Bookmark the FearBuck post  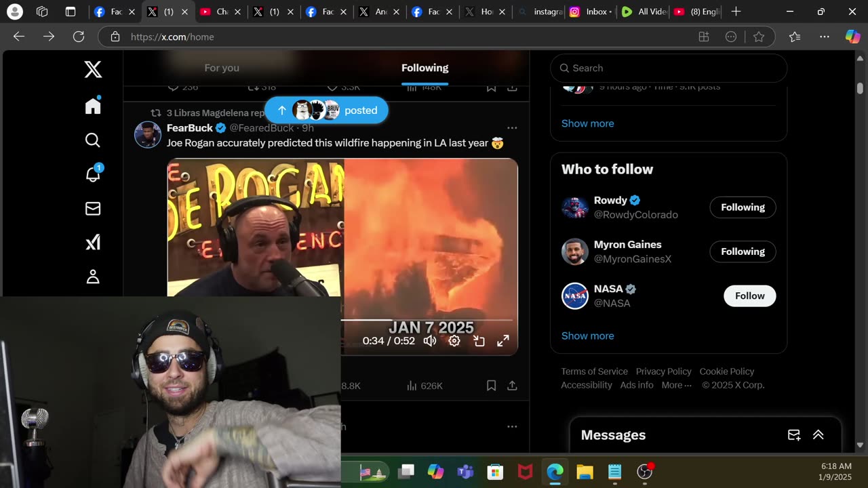click(492, 386)
